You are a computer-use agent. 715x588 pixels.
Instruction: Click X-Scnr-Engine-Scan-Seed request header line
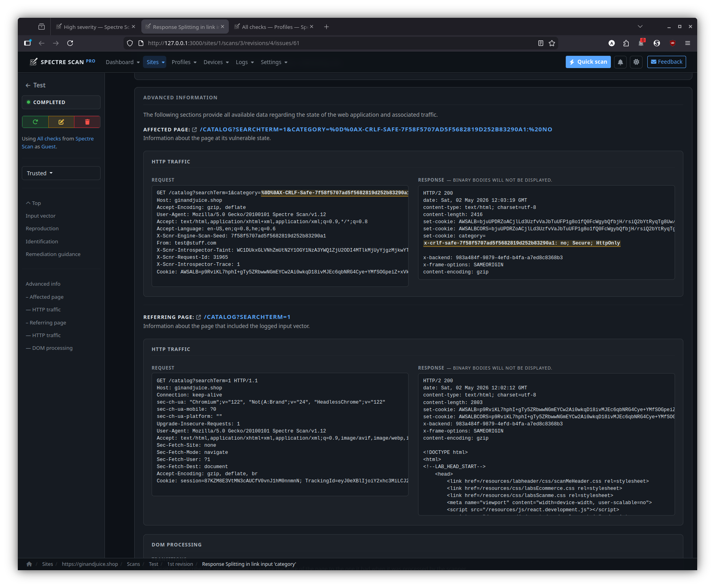click(x=241, y=236)
